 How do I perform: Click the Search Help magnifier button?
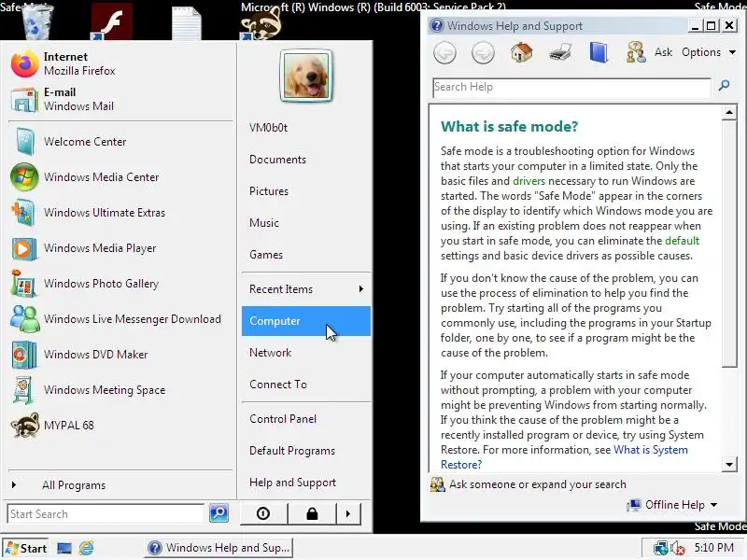click(725, 86)
